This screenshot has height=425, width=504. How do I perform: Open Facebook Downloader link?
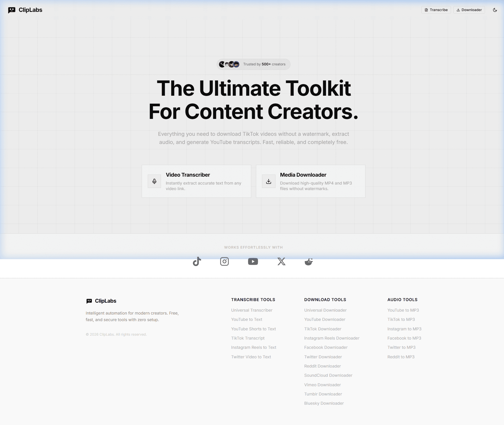326,347
